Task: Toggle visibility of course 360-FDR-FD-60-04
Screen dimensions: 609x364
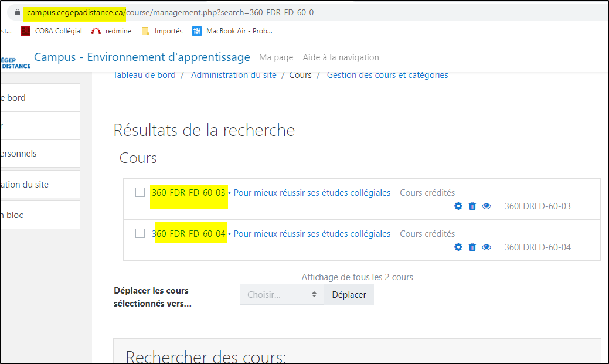Action: pyautogui.click(x=486, y=247)
